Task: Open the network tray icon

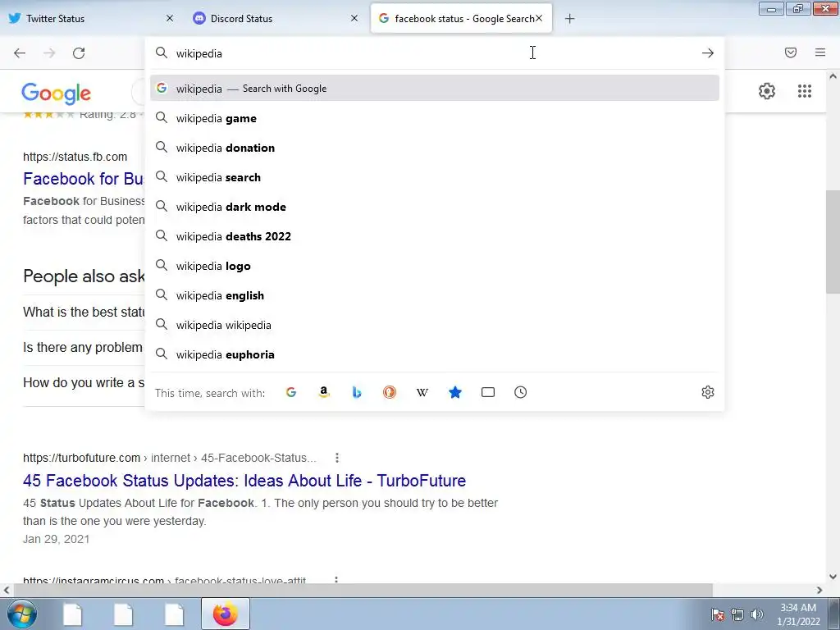Action: coord(737,614)
